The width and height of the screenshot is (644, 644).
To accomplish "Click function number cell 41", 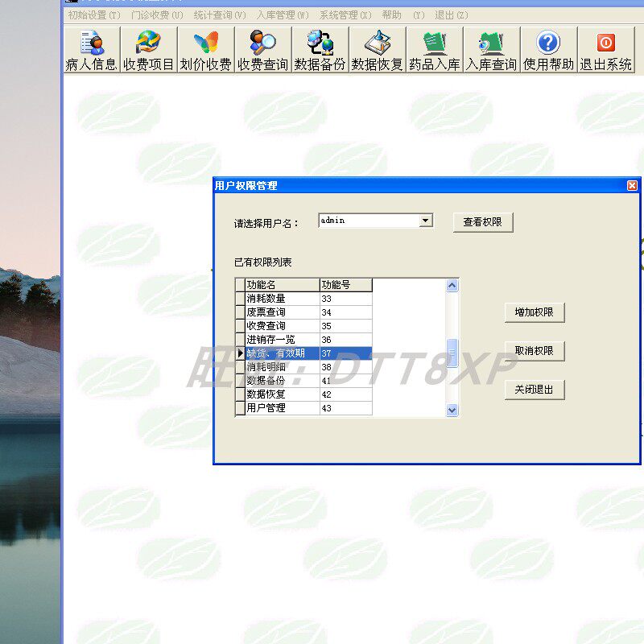I will [346, 381].
